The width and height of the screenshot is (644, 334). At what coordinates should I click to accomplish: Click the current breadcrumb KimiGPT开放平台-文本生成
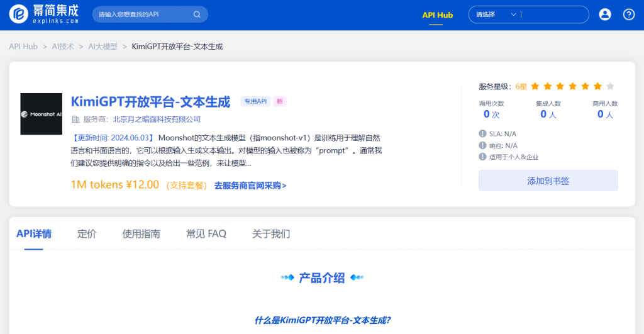click(x=177, y=47)
